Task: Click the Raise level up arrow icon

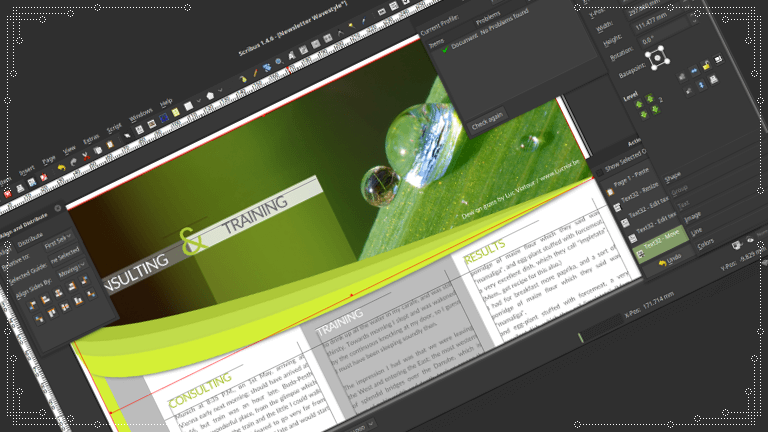Action: (639, 104)
